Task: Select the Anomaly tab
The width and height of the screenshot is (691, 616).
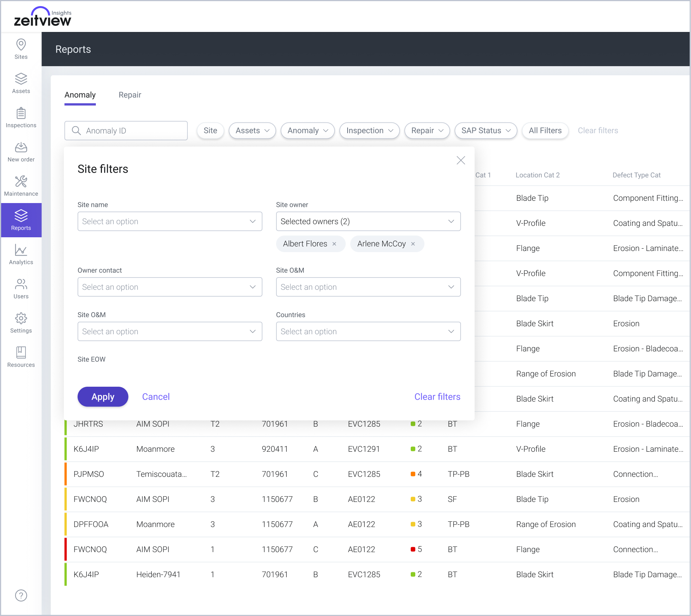Action: click(80, 95)
